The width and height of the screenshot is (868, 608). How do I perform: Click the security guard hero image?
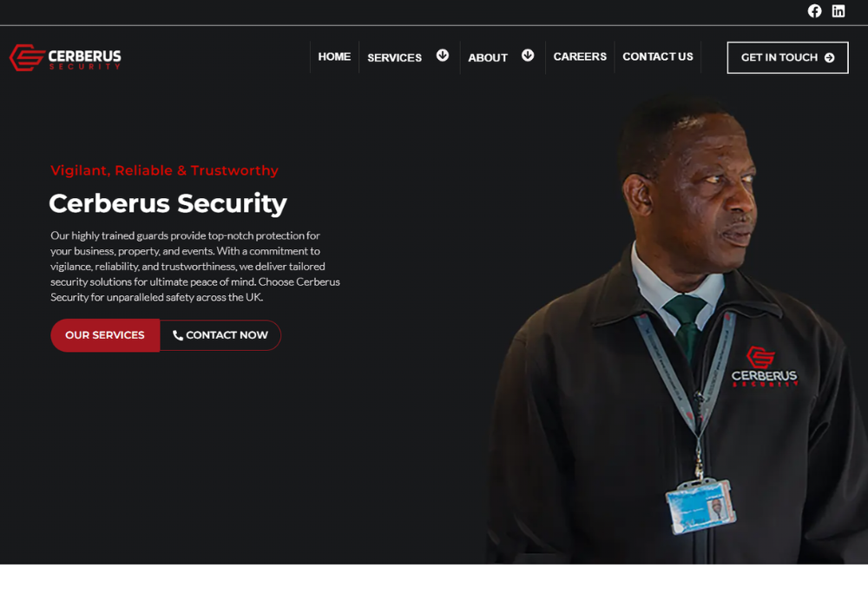click(x=676, y=331)
